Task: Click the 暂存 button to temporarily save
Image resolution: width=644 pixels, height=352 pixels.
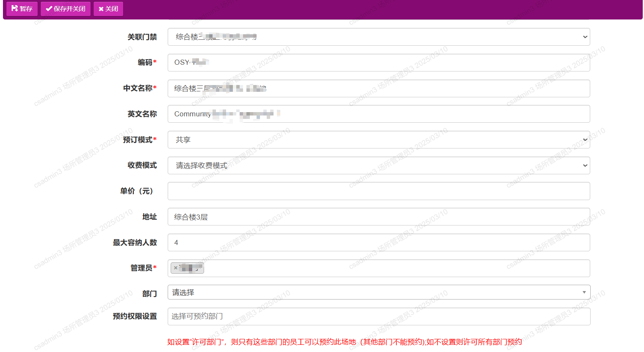Action: (x=22, y=8)
